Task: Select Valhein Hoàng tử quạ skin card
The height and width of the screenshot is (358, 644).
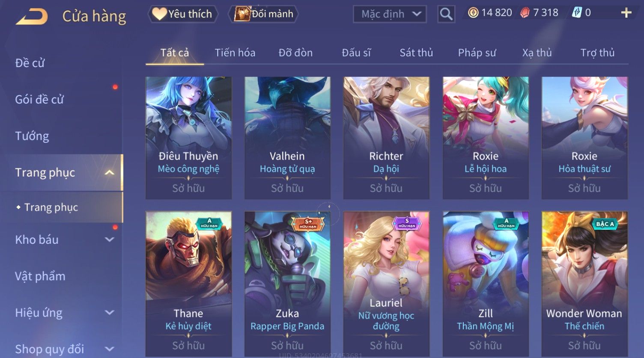Action: click(287, 138)
